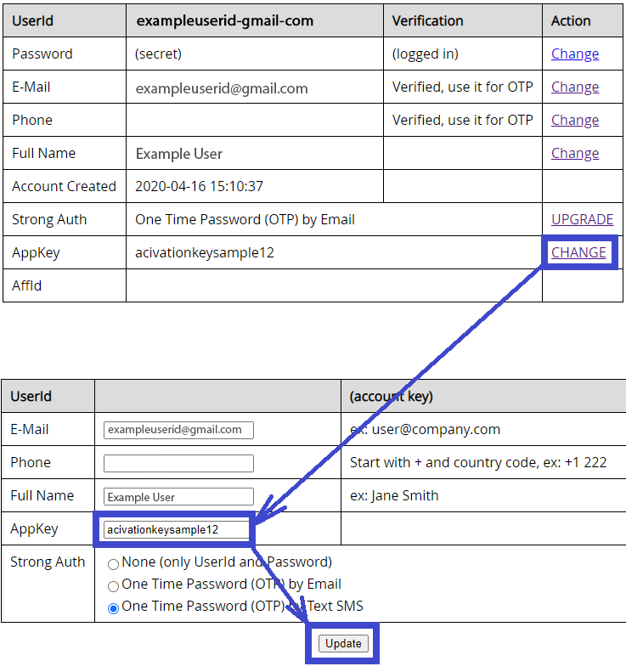Click the Account Created timestamp 2020-04-16
This screenshot has height=672, width=626.
click(x=199, y=186)
